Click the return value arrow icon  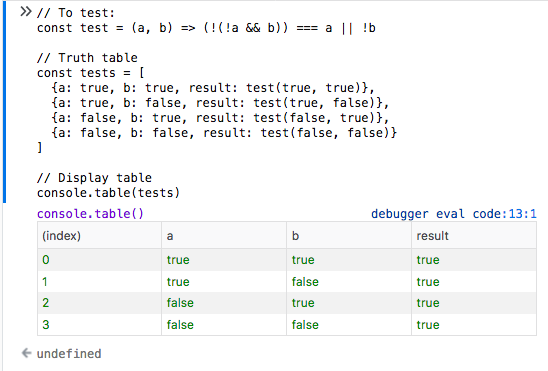point(27,353)
